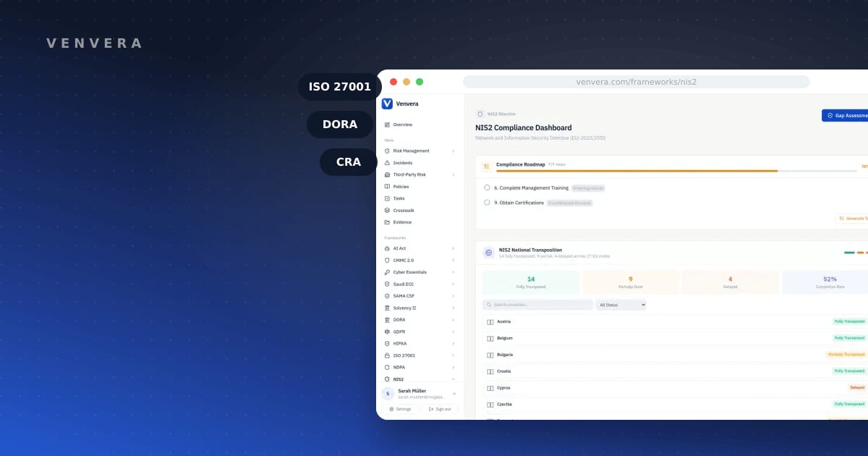
Task: Click the Gap Assessment button
Action: point(845,115)
